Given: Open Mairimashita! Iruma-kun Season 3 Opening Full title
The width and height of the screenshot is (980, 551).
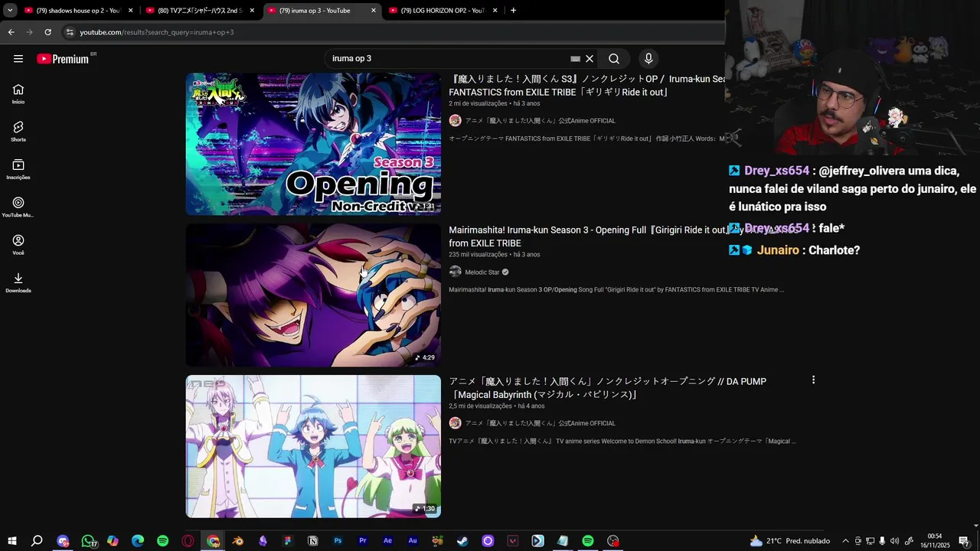Looking at the screenshot, I should pyautogui.click(x=586, y=236).
